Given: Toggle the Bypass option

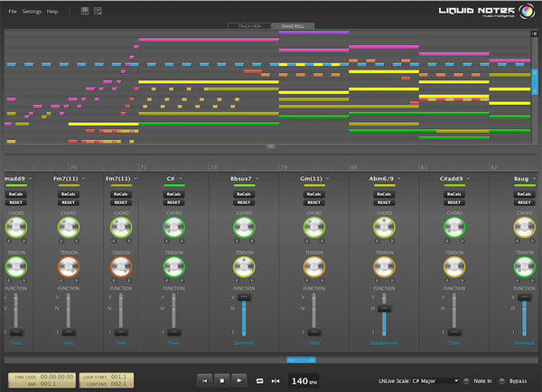Looking at the screenshot, I should (501, 381).
